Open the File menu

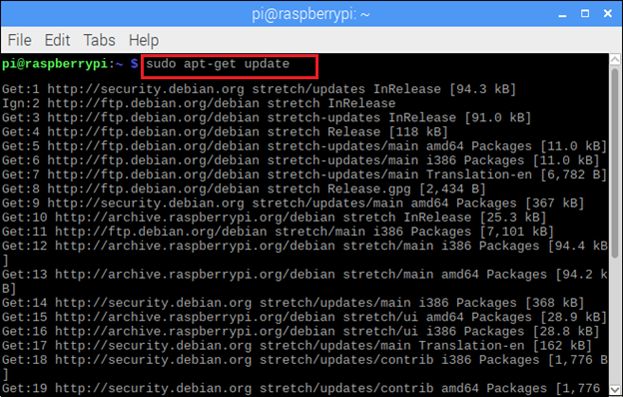(19, 40)
